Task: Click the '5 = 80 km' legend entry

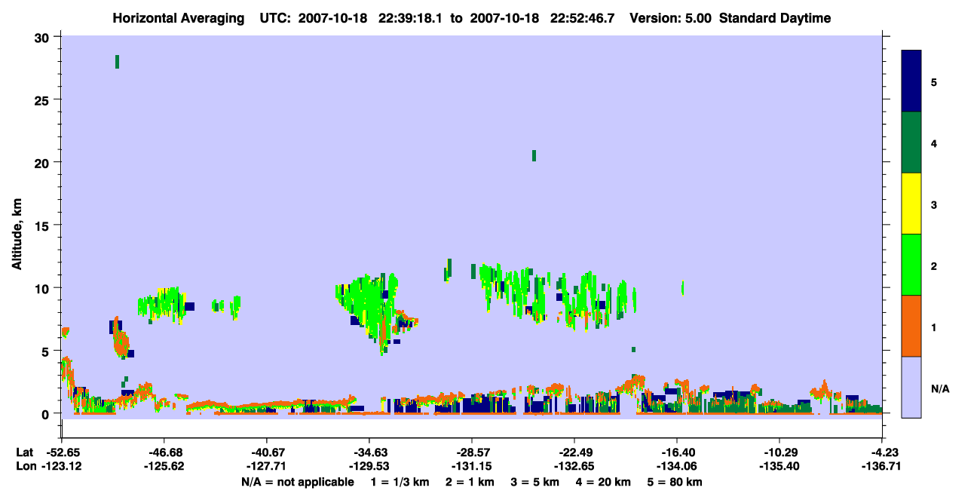Action: [675, 482]
